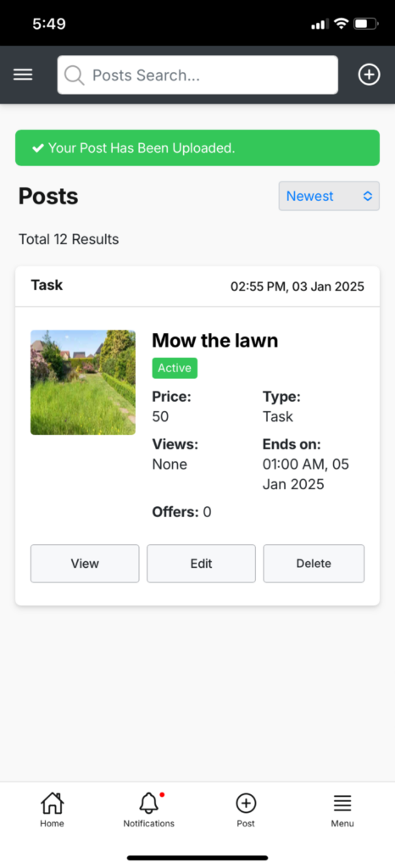Edit the Mow the lawn post
395x868 pixels.
(x=202, y=564)
